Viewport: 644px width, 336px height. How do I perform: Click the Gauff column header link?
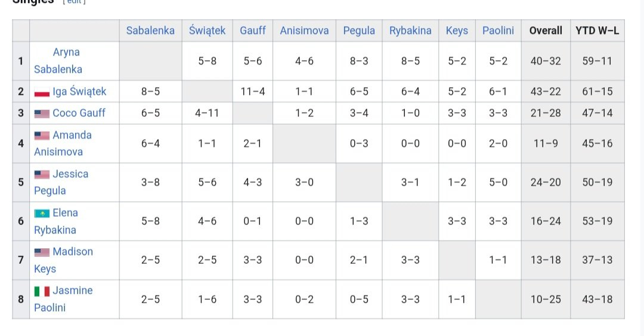[x=253, y=30]
